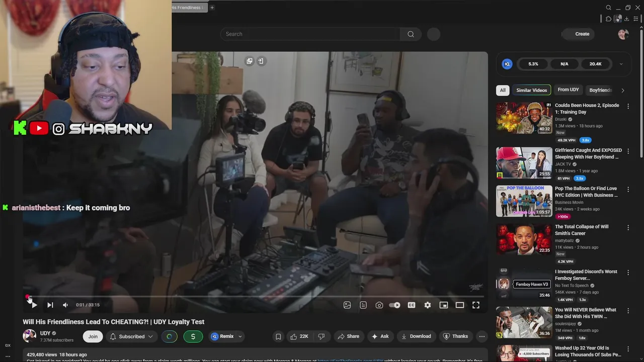Open Femboy Haven V3 video thumbnail
The image size is (644, 362).
click(524, 284)
